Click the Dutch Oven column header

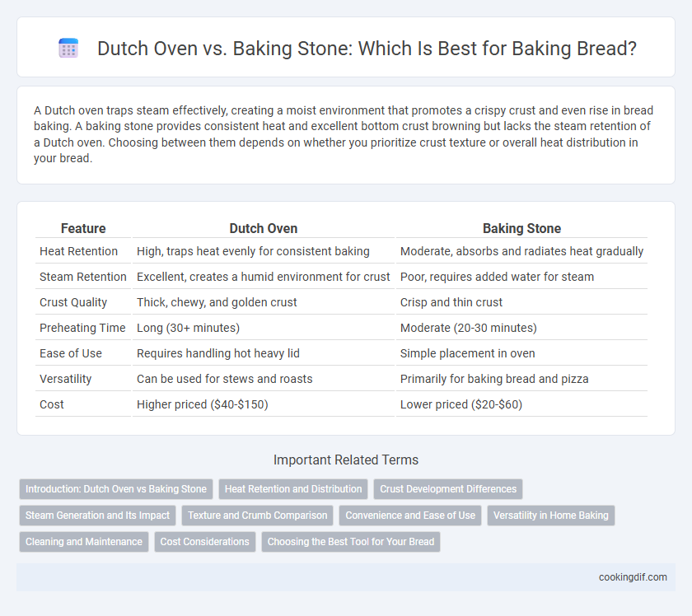264,229
